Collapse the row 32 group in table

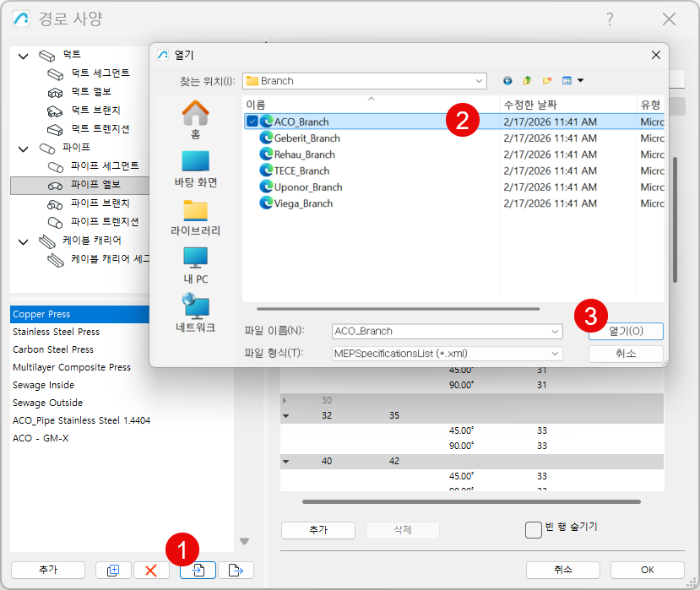[x=285, y=416]
